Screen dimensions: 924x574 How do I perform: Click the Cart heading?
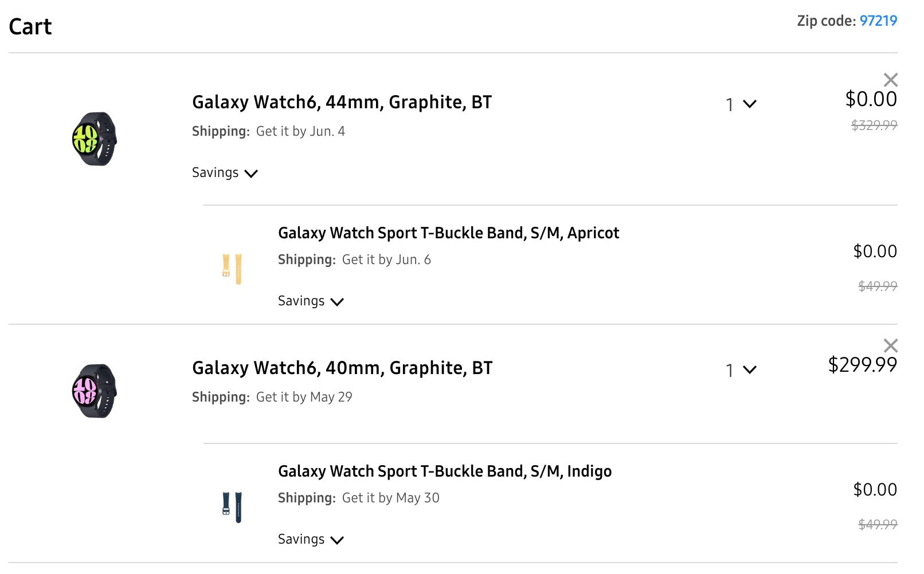[30, 27]
